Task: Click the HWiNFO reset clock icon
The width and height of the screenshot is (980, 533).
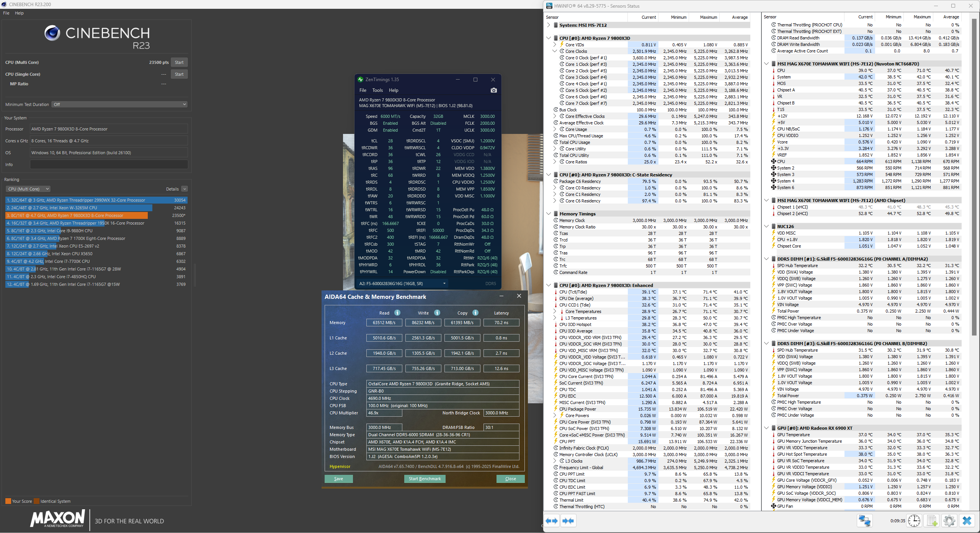Action: point(914,521)
